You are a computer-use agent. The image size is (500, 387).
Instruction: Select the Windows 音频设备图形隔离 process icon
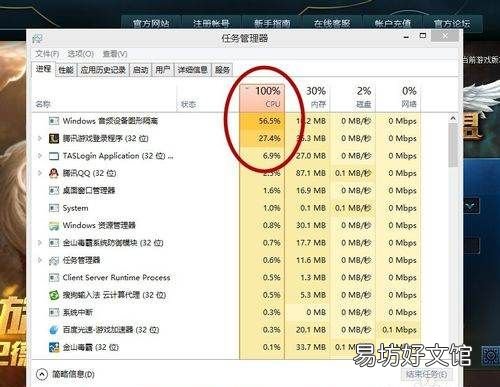[x=54, y=121]
